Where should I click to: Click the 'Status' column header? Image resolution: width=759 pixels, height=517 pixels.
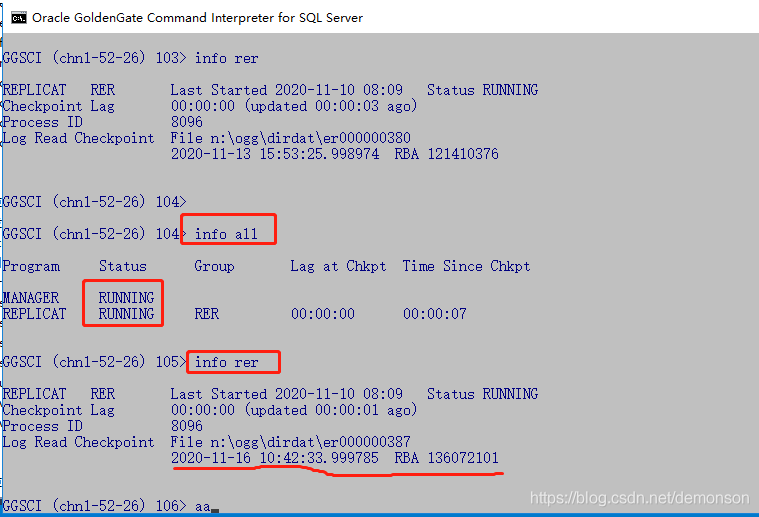pos(122,266)
